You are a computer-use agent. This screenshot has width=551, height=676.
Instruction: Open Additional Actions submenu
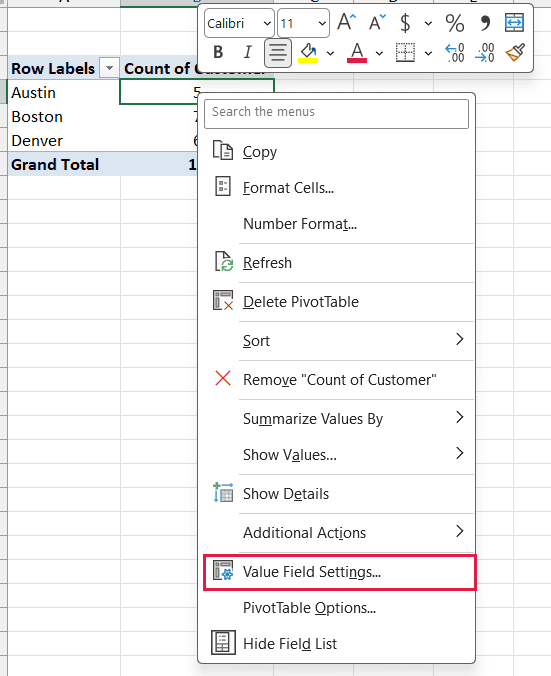[336, 533]
